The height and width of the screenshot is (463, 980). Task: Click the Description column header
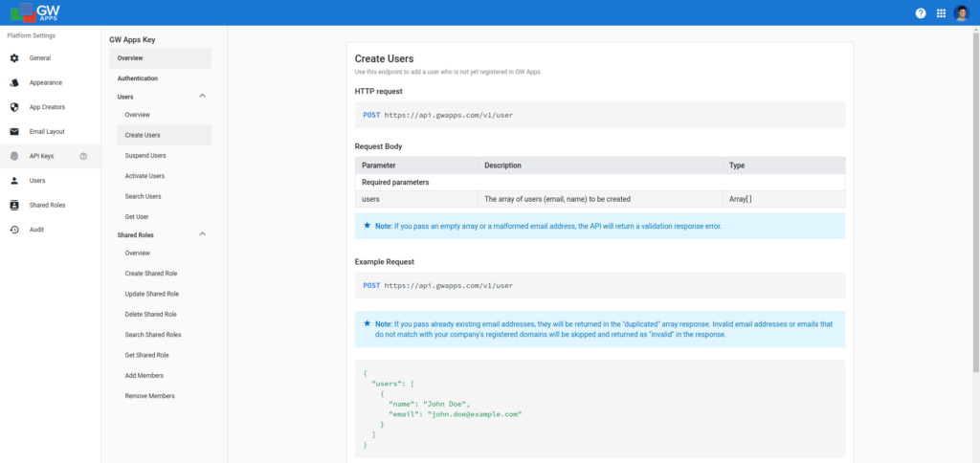[600, 165]
